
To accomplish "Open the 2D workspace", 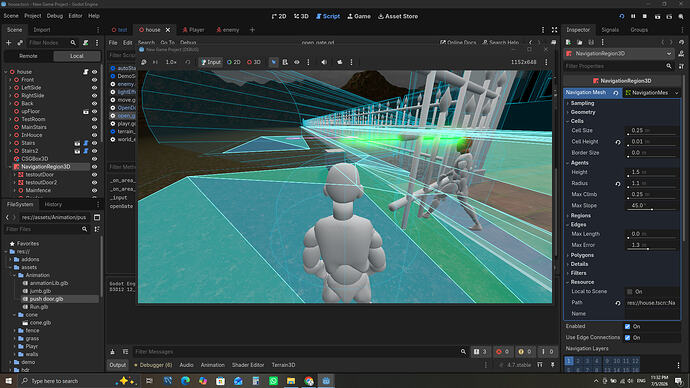I will tap(279, 16).
